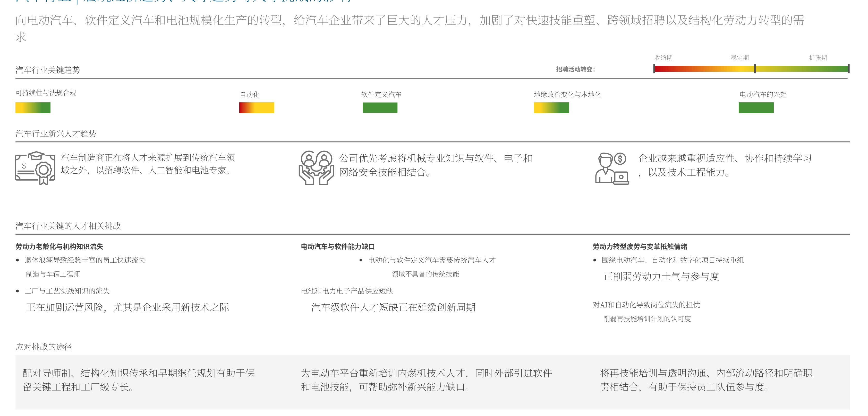Click the person with laptop and dollar icon
This screenshot has width=868, height=416.
click(x=612, y=168)
